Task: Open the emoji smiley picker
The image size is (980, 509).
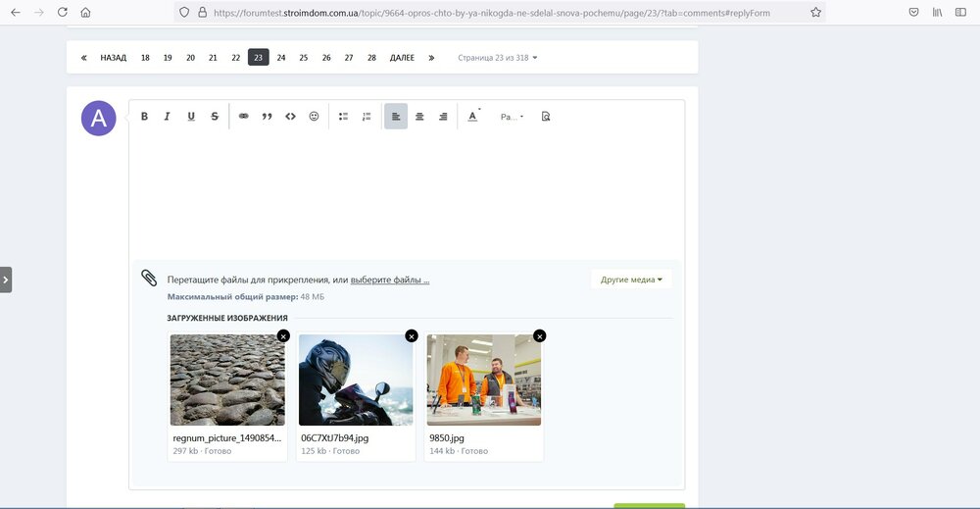Action: click(x=315, y=117)
